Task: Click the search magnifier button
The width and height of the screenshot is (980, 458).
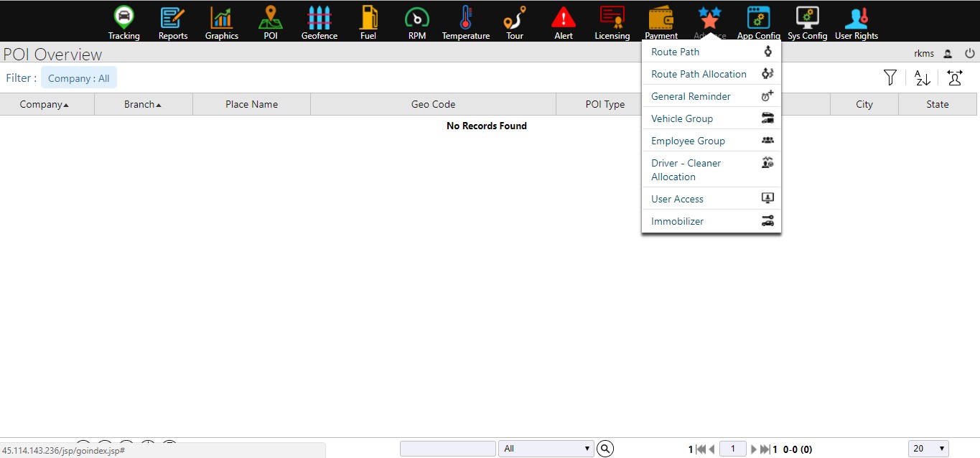Action: (x=605, y=449)
